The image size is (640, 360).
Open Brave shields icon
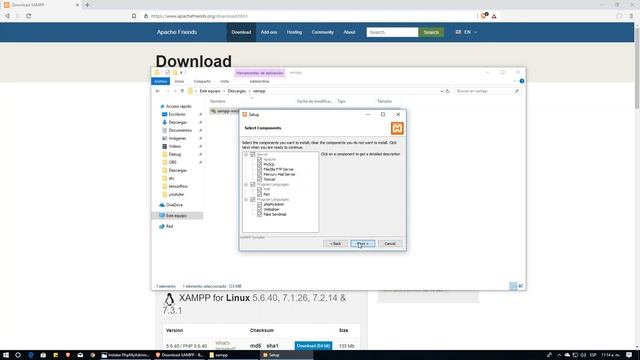pos(484,16)
